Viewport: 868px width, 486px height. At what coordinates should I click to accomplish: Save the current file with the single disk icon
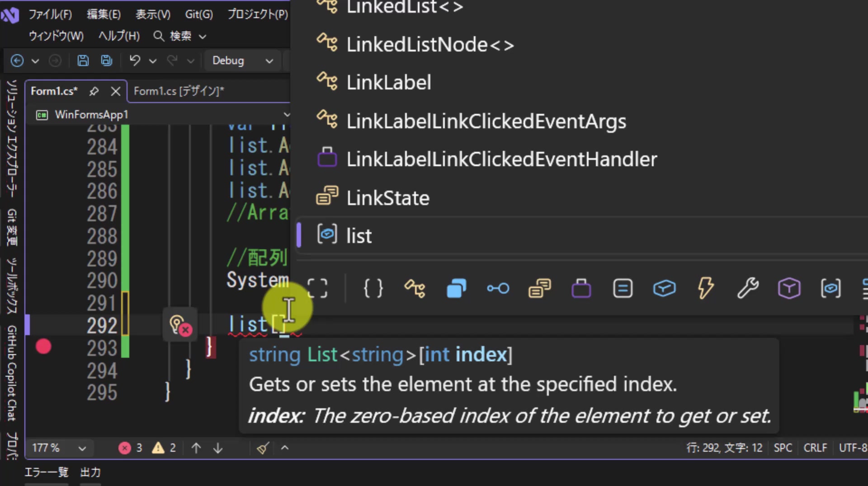point(83,61)
